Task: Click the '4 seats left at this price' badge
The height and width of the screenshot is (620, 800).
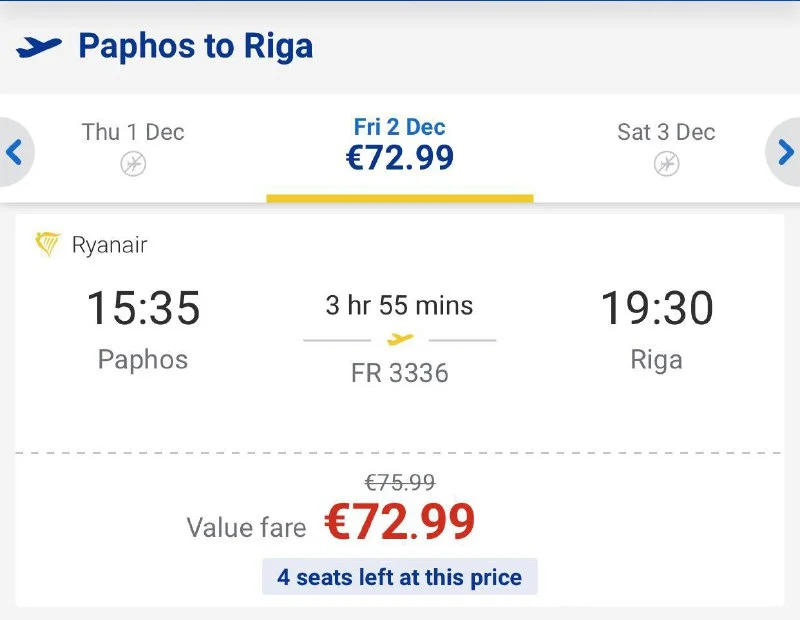Action: 400,577
